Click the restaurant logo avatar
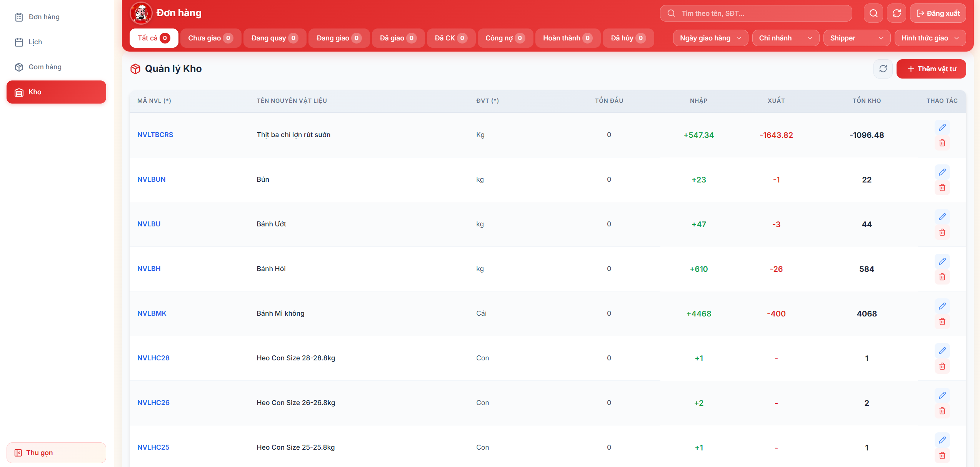 tap(141, 13)
